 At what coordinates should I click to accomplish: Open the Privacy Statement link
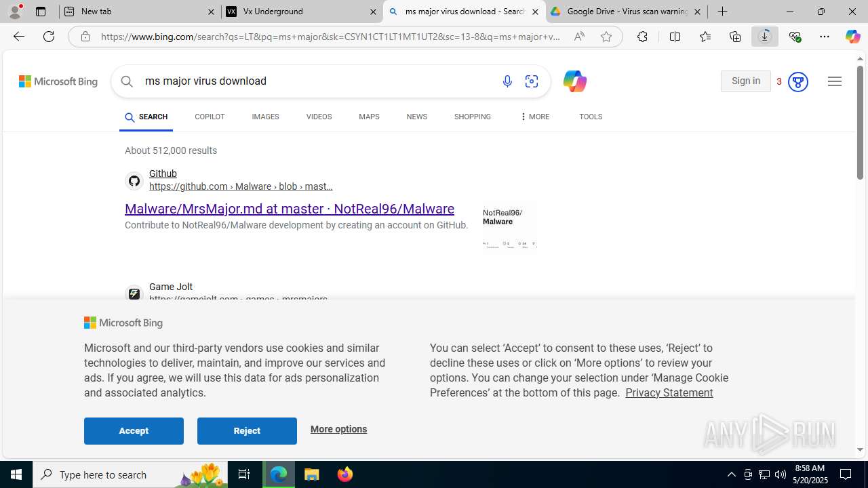[669, 392]
